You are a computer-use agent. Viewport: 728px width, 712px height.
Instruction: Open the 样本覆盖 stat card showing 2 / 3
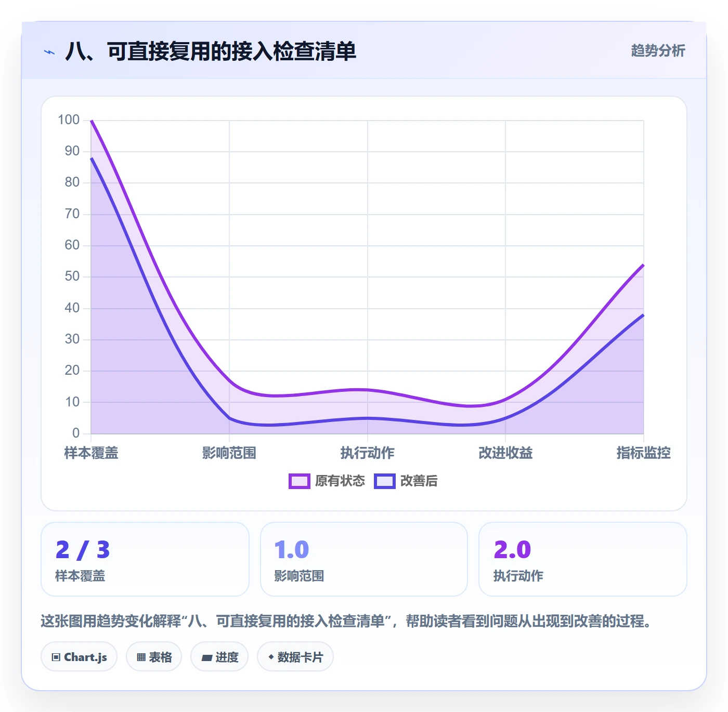coord(145,559)
